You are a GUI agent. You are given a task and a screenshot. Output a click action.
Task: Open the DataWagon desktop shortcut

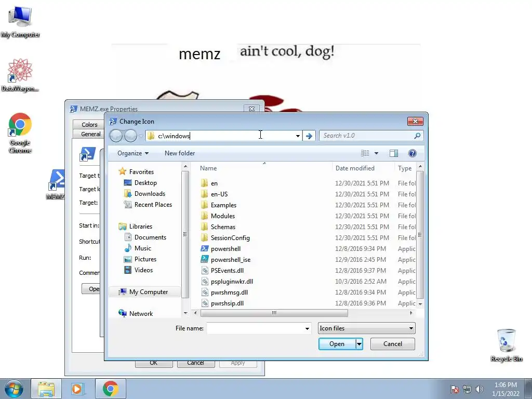click(20, 75)
